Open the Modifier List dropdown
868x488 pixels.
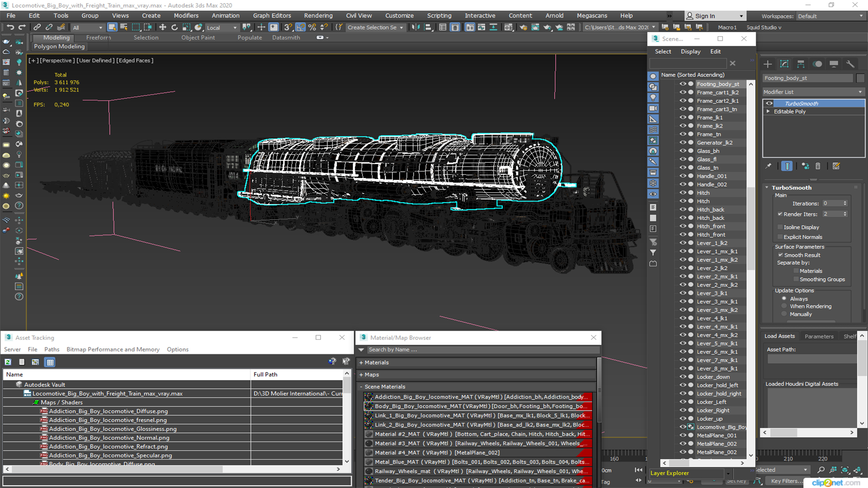(x=813, y=92)
